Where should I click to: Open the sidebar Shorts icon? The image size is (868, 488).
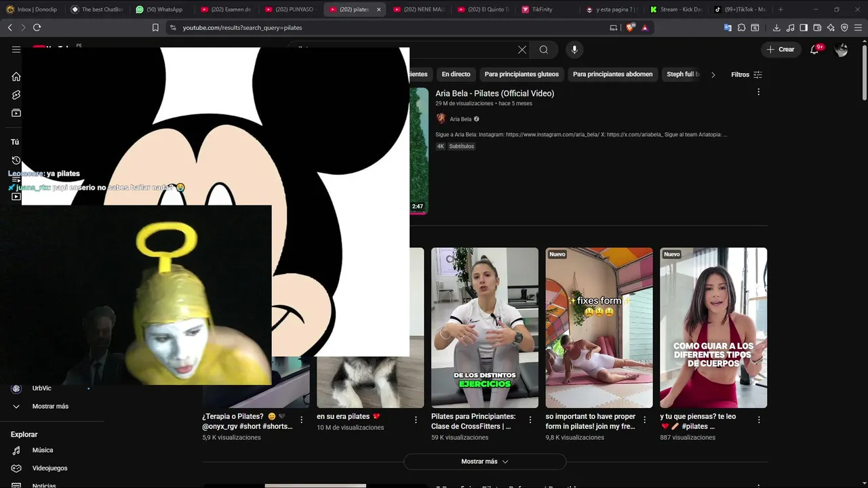click(x=16, y=95)
